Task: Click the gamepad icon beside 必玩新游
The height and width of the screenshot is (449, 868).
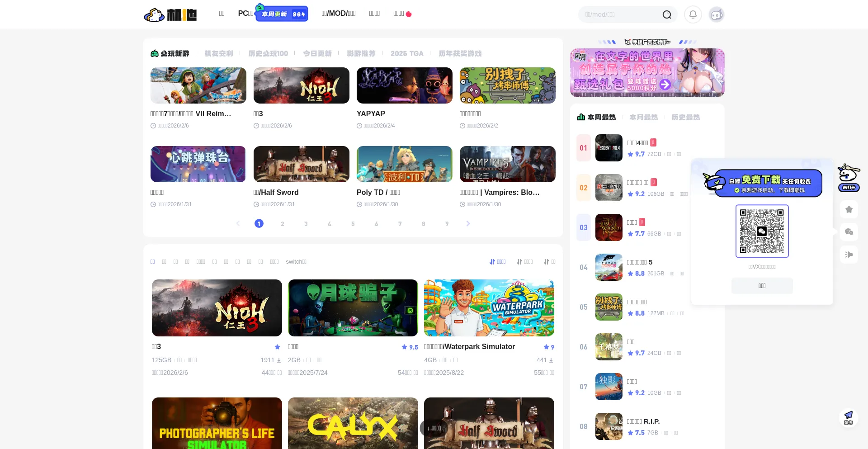Action: pyautogui.click(x=155, y=53)
